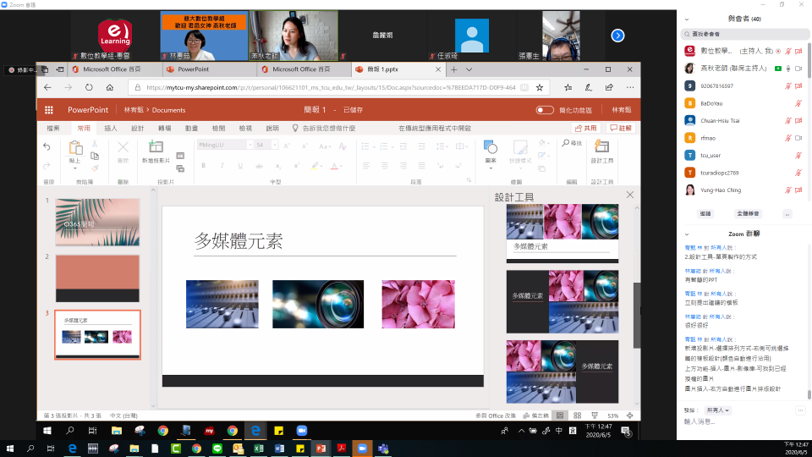This screenshot has width=812, height=457.
Task: Open the 插入 Insert ribbon tab
Action: (110, 128)
